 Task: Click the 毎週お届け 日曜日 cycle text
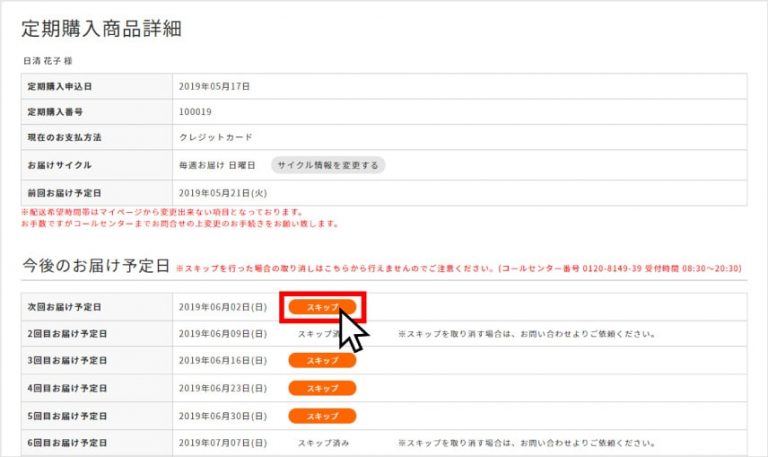click(217, 166)
